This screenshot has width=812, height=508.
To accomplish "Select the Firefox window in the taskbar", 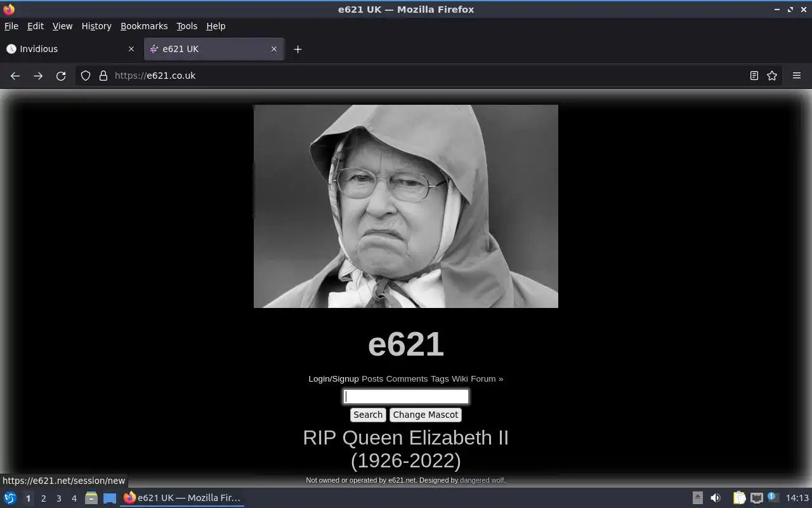I will tap(182, 498).
